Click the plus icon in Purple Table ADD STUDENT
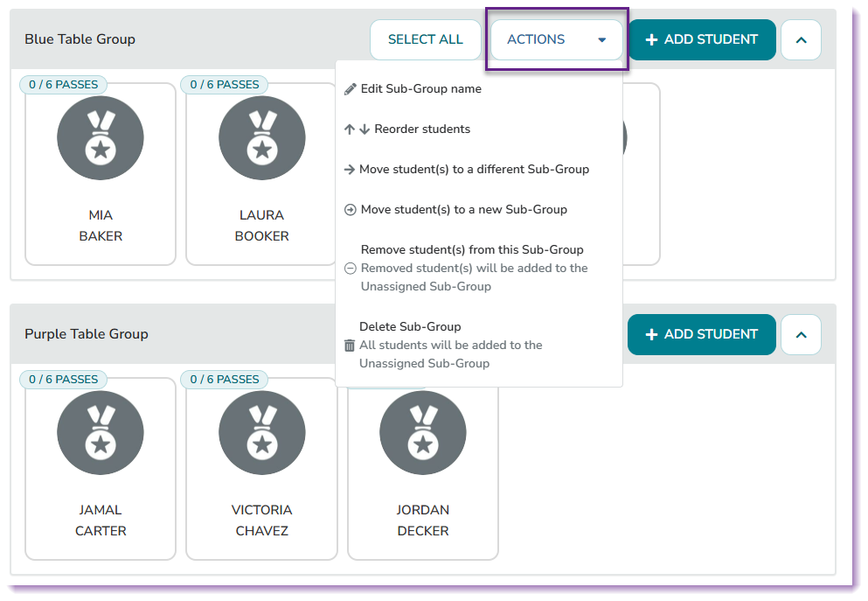Image resolution: width=868 pixels, height=601 pixels. 651,334
